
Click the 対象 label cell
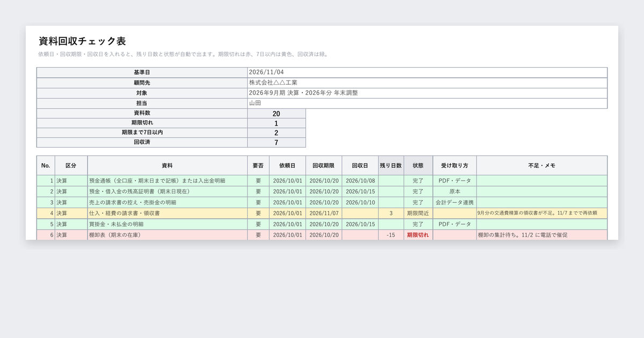(142, 93)
